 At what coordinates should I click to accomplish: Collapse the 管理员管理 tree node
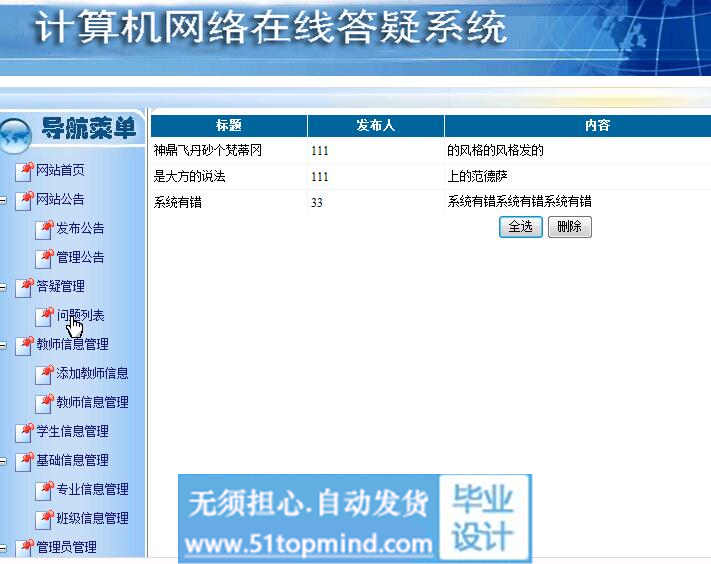3,548
